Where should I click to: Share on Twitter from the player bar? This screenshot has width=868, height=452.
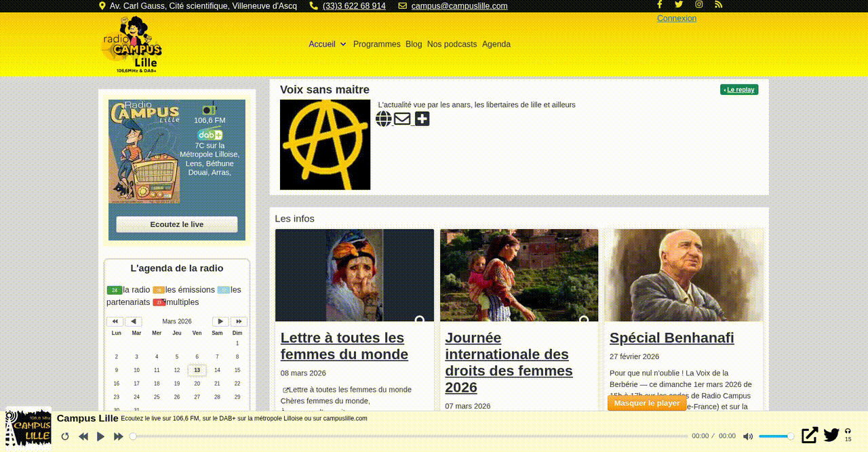coord(831,435)
